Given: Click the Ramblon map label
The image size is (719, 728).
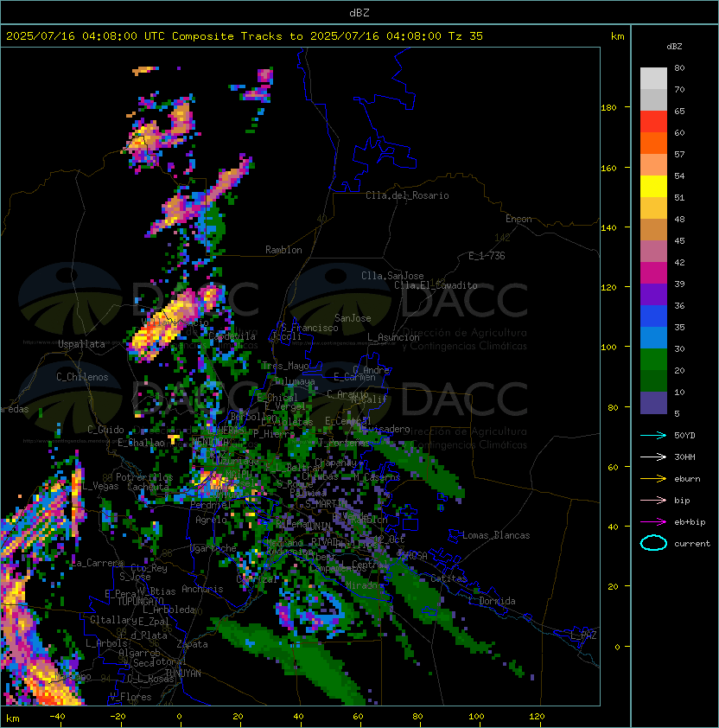Looking at the screenshot, I should 283,250.
